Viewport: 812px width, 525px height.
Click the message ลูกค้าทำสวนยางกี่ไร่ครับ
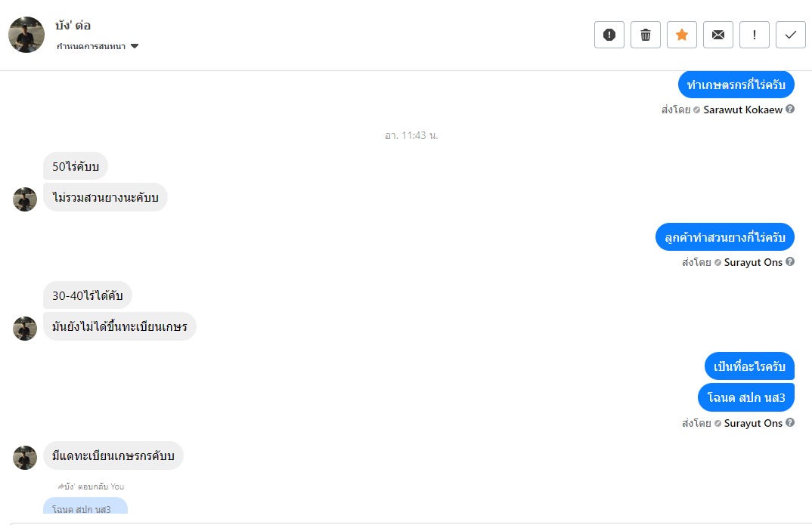[724, 237]
